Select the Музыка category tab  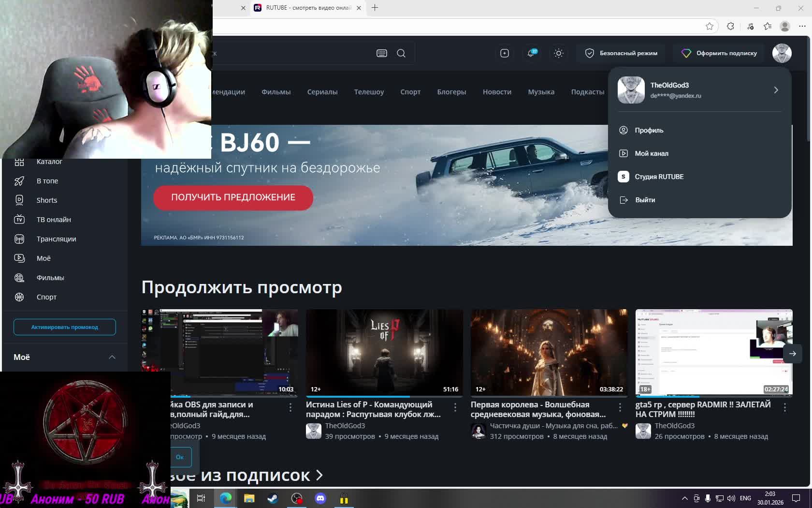[x=541, y=92]
